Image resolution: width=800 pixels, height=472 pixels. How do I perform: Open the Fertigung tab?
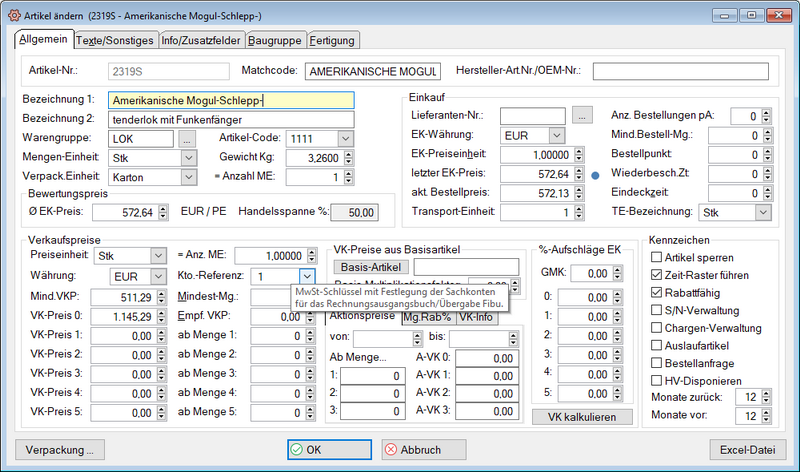[x=332, y=40]
